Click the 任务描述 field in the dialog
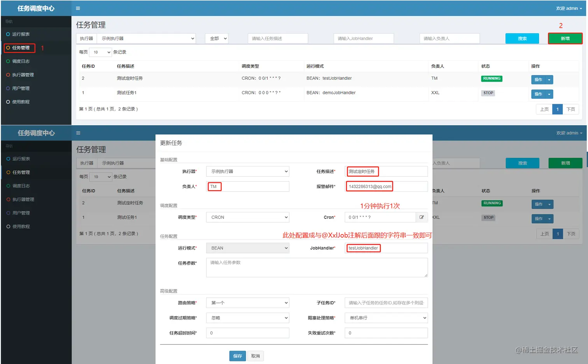Screen dimensions: 588x364 click(386, 171)
